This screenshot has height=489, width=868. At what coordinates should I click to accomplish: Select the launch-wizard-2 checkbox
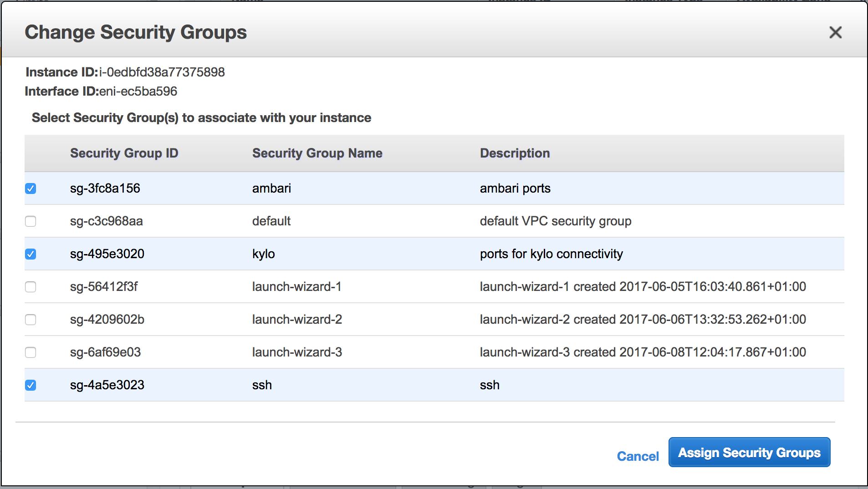31,320
